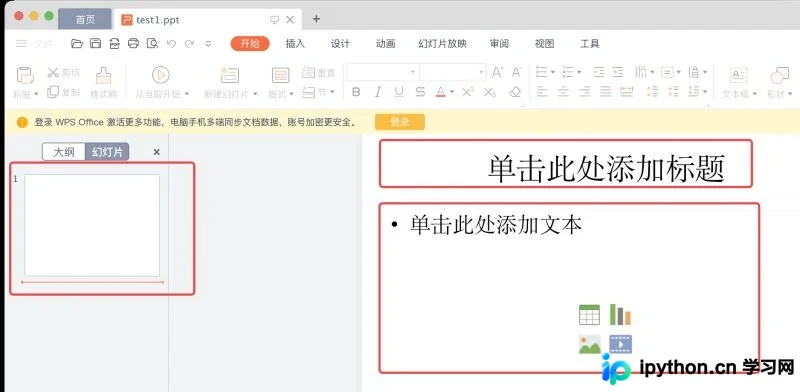This screenshot has width=800, height=392.
Task: Increase the paragraph indent
Action: click(x=618, y=72)
